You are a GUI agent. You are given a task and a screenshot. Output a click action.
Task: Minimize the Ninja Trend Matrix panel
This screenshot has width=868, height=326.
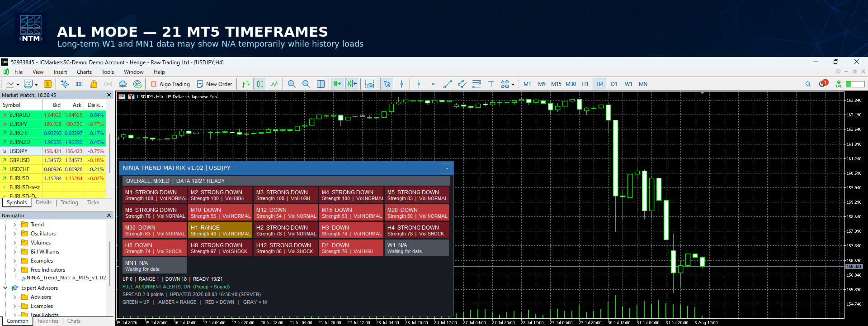pos(447,168)
